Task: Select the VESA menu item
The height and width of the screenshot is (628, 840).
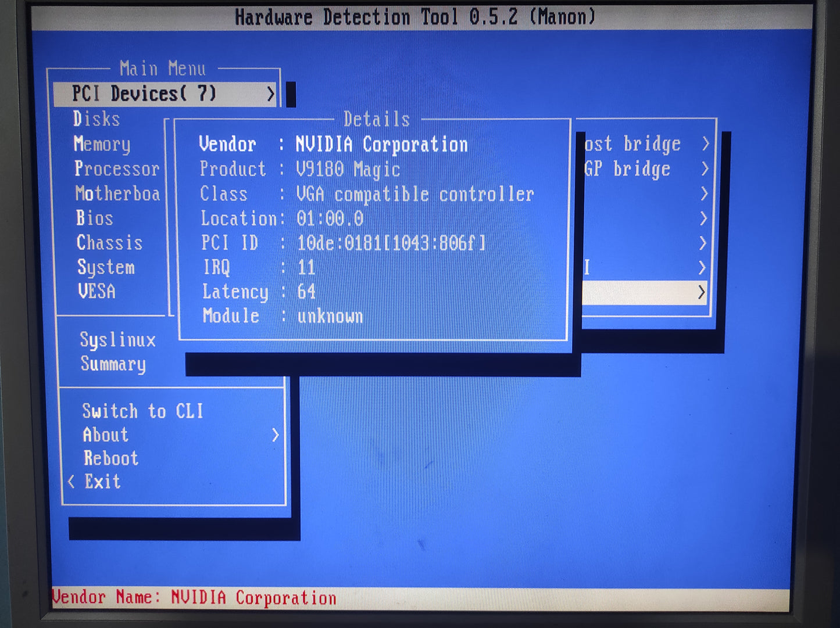Action: pyautogui.click(x=96, y=291)
